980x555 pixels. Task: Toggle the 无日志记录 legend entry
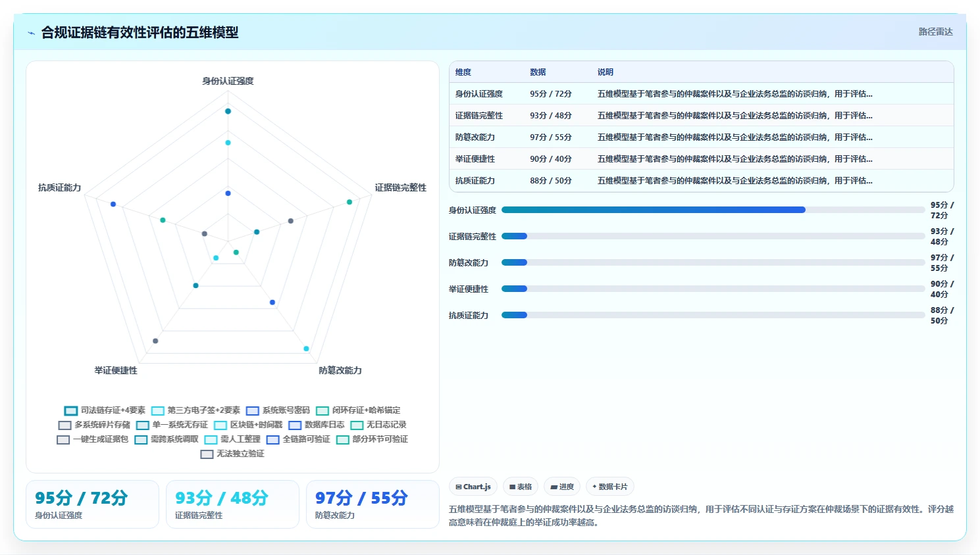(x=378, y=425)
